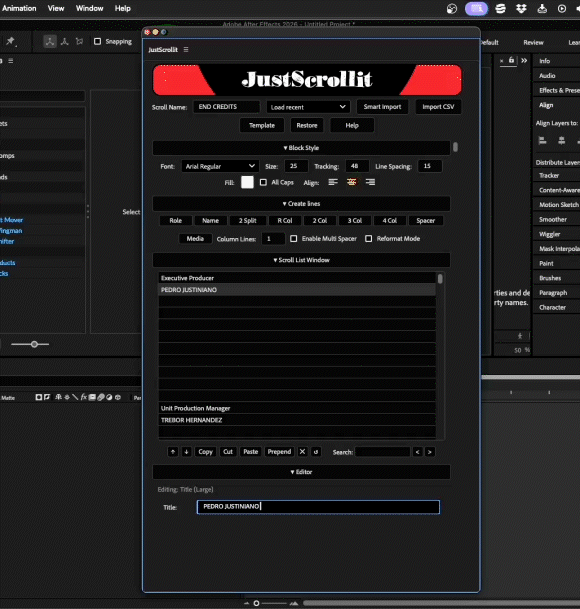Delete selected line with X button
The width and height of the screenshot is (580, 609).
click(302, 452)
